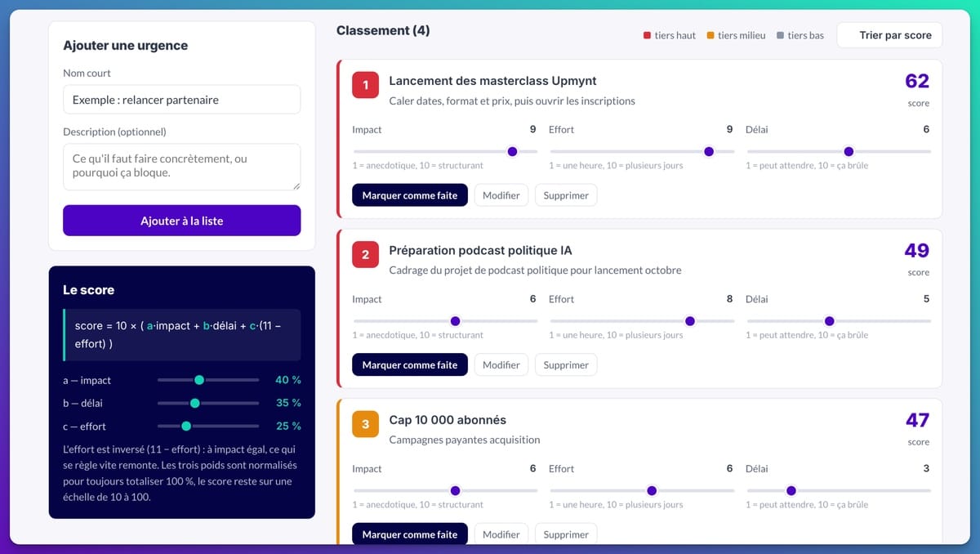Screen dimensions: 980x554
Task: Click 'Trier par score' button
Action: (889, 35)
